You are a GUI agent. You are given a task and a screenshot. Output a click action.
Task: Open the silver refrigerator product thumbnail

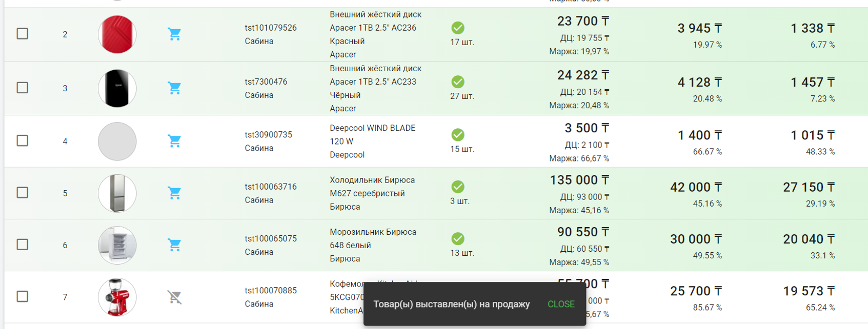(117, 193)
